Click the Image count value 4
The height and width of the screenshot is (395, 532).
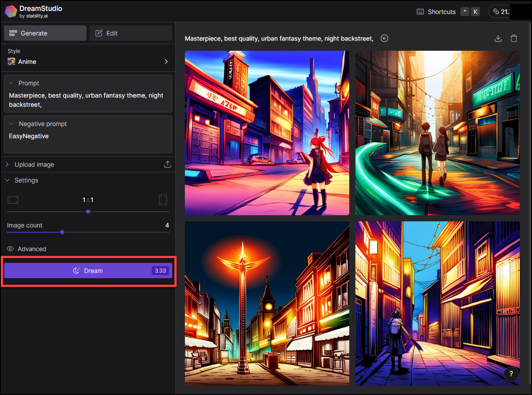[x=167, y=225]
